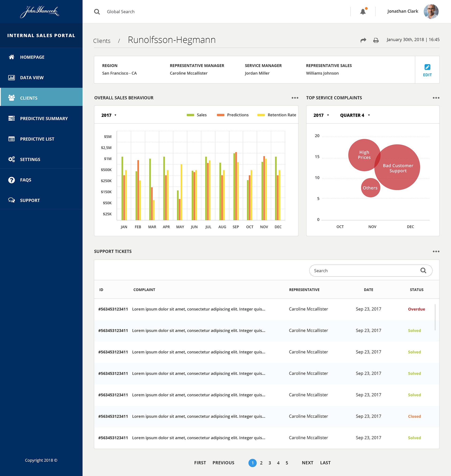Click the Clients people icon
Image resolution: width=451 pixels, height=476 pixels.
point(11,98)
